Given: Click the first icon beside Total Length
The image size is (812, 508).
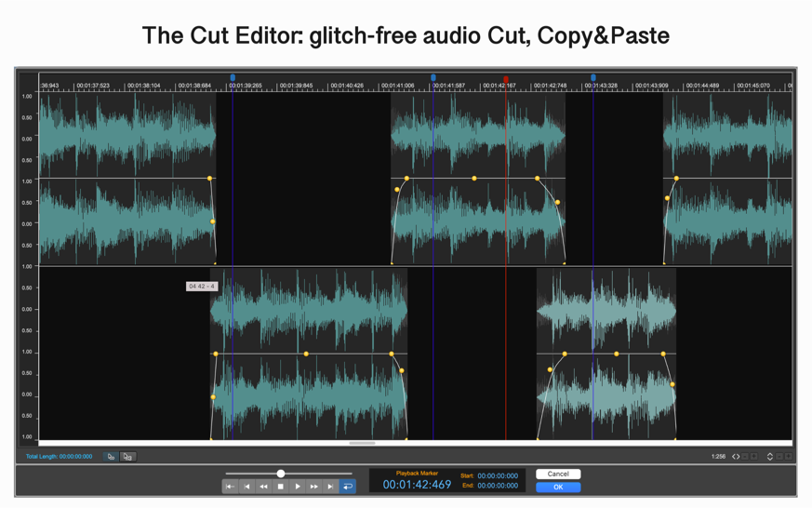Looking at the screenshot, I should 111,457.
